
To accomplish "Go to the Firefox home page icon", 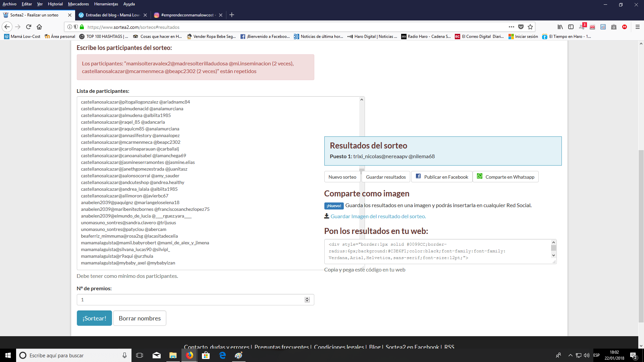I will pos(39,27).
